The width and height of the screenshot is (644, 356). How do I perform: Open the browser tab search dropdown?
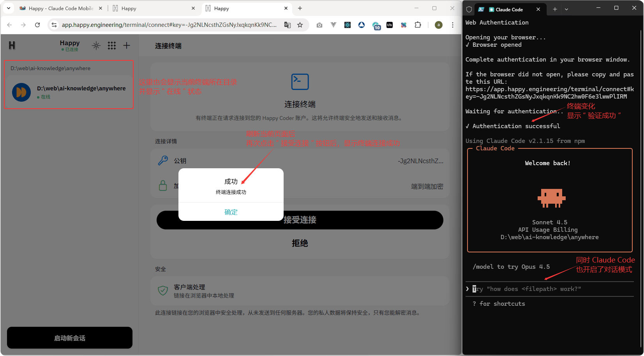(9, 8)
